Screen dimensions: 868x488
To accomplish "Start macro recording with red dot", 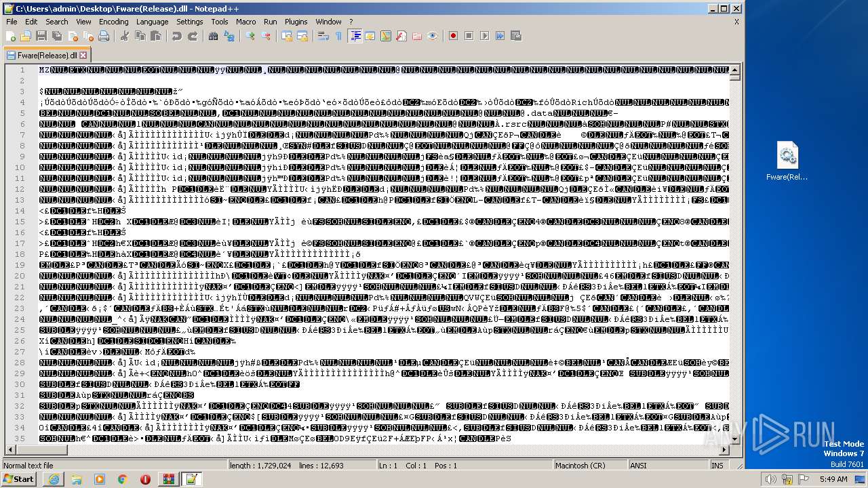I will coord(453,36).
